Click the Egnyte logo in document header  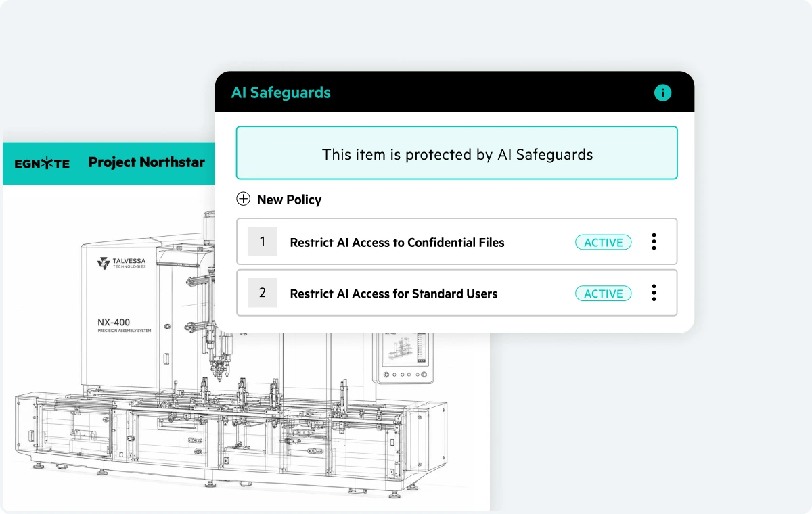[42, 163]
